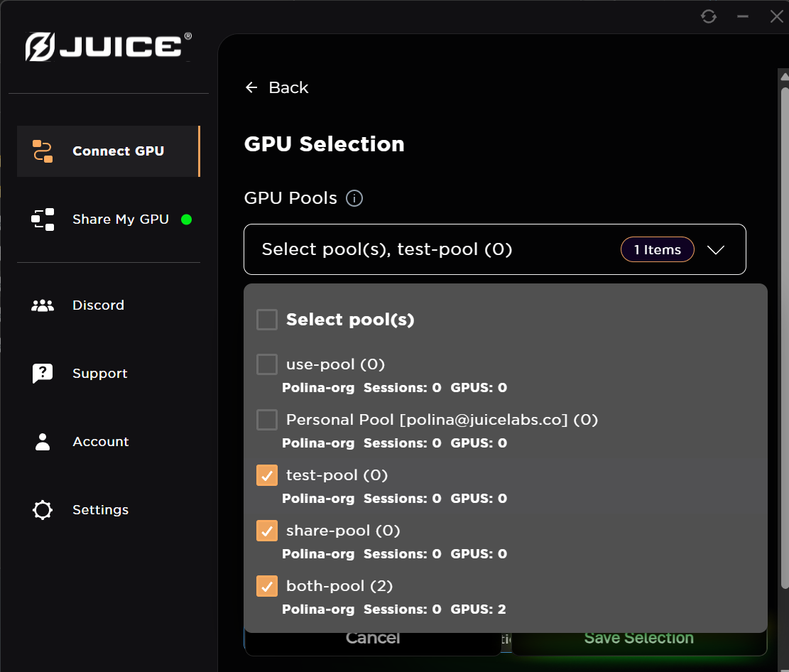Click the Discord people icon
The width and height of the screenshot is (789, 672).
43,305
